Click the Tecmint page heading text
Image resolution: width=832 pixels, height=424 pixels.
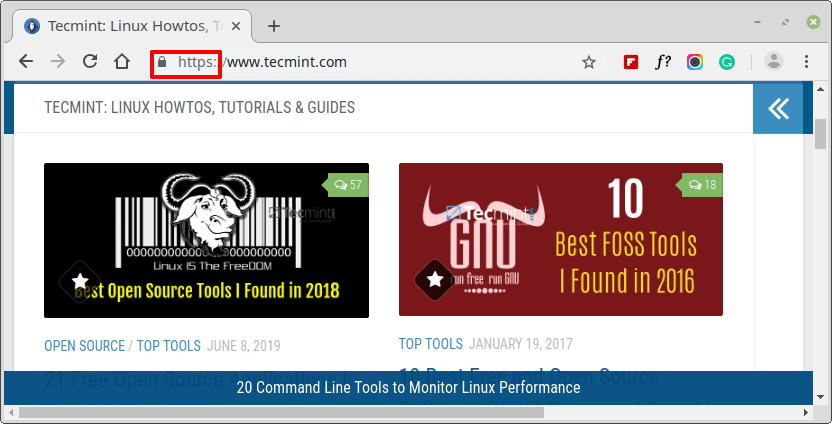(200, 108)
